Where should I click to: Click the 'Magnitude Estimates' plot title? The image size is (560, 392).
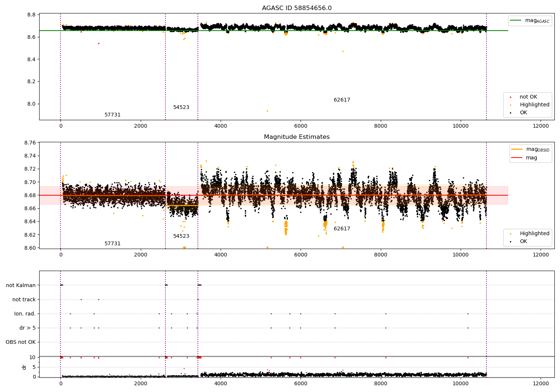pos(297,137)
